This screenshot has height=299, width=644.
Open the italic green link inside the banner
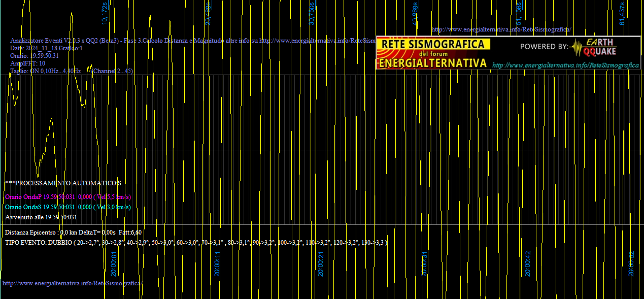pos(565,65)
